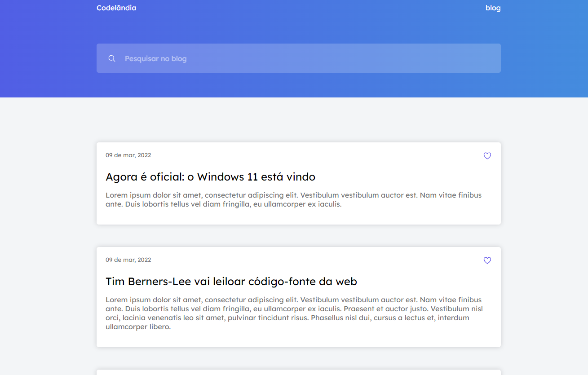Go to the Codelândia home logo
588x375 pixels.
(x=116, y=8)
